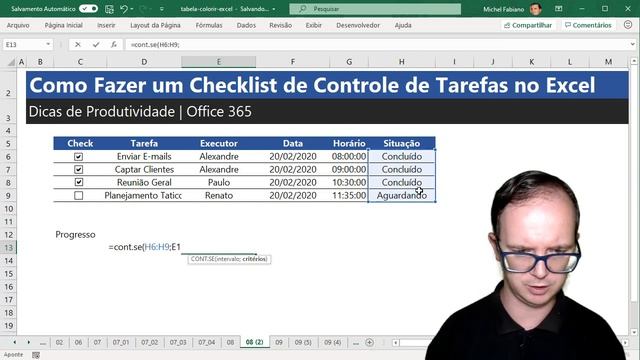The width and height of the screenshot is (640, 360).
Task: Click the Aguardando cell
Action: coord(402,196)
